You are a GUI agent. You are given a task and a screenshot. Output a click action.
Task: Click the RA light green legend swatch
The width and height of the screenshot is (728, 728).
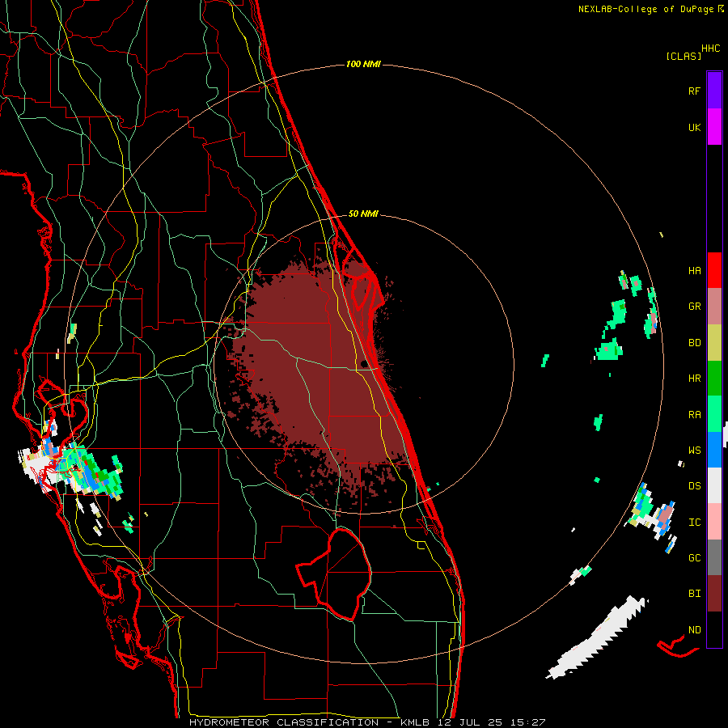pyautogui.click(x=714, y=414)
